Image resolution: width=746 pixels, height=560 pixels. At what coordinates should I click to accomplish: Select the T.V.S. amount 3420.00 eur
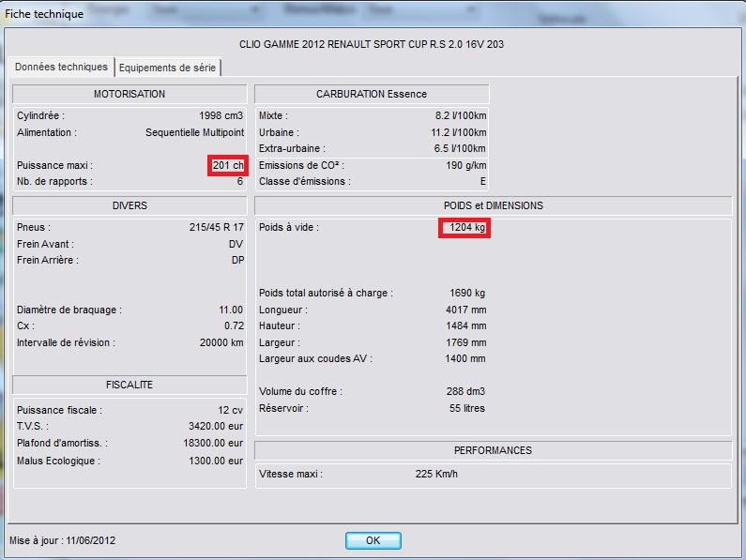click(216, 426)
